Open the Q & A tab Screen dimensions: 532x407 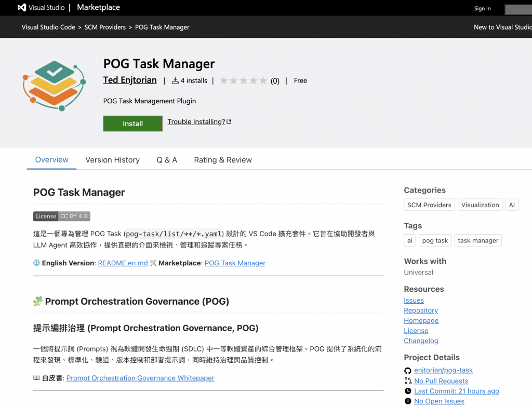click(x=167, y=160)
